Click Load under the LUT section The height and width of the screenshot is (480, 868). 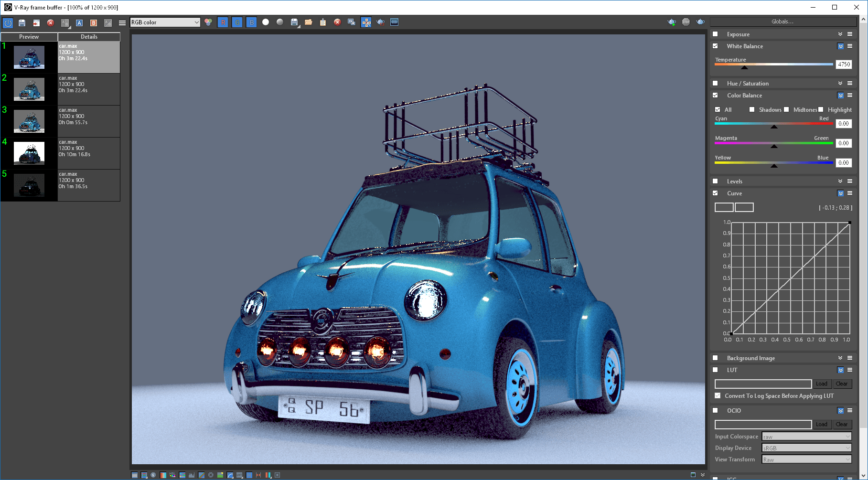[822, 384]
